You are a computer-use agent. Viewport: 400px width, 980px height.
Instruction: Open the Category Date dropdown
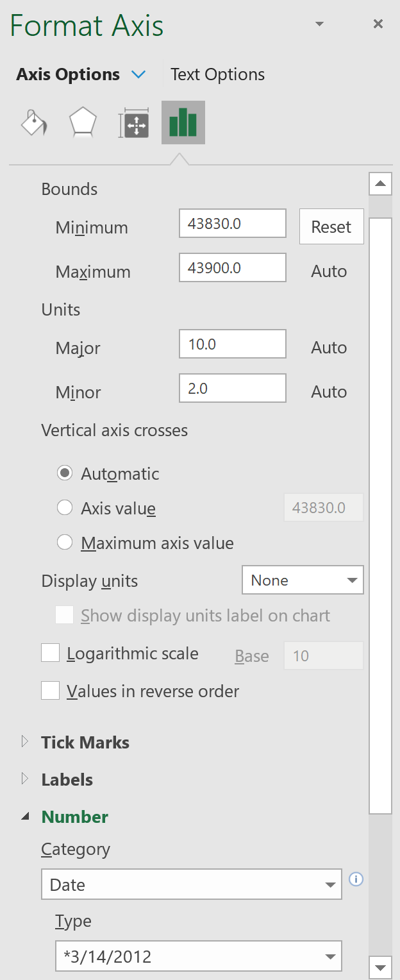coord(192,885)
